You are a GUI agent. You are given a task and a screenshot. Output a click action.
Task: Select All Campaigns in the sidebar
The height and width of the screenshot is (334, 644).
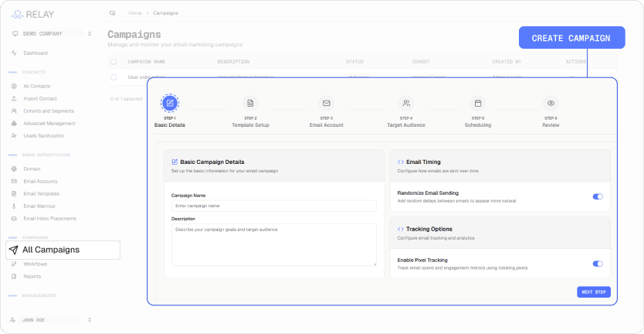(x=63, y=250)
